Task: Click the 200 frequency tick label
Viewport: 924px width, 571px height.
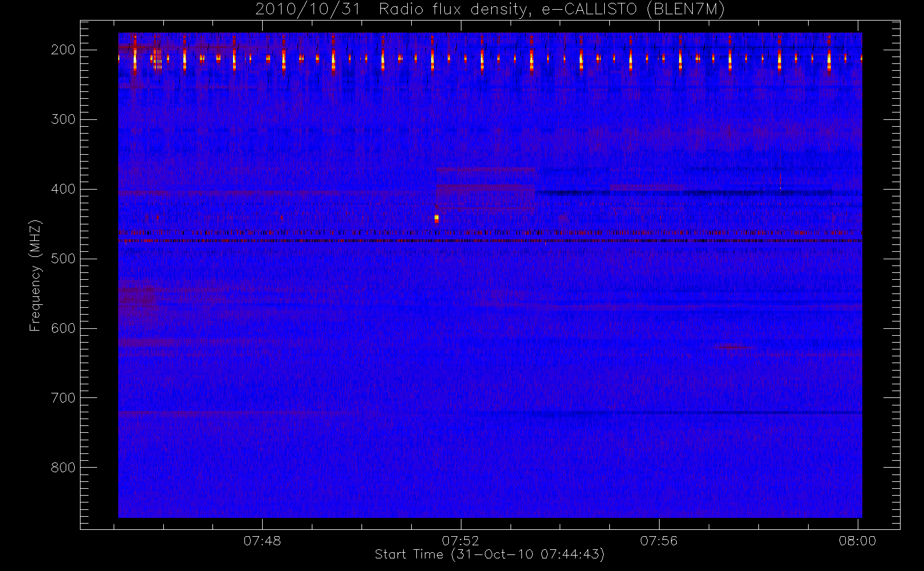Action: click(x=63, y=50)
